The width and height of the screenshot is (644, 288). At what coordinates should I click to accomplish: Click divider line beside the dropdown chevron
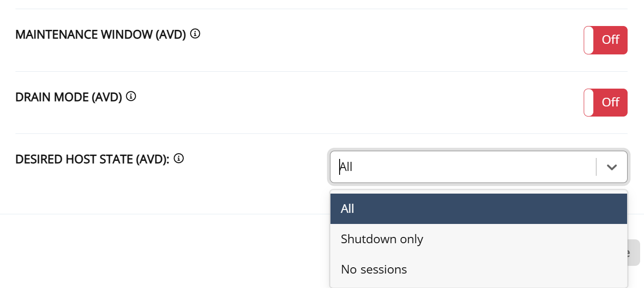pyautogui.click(x=596, y=167)
